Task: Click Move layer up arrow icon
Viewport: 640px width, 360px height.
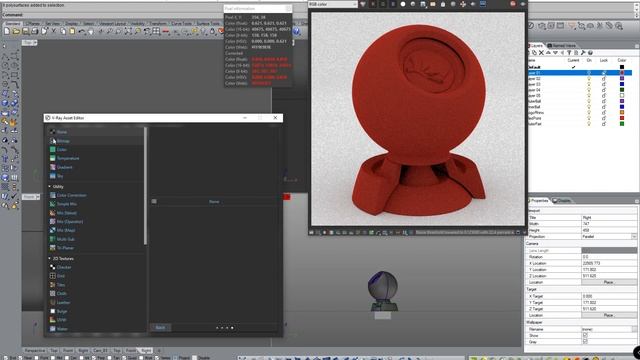Action: (548, 53)
